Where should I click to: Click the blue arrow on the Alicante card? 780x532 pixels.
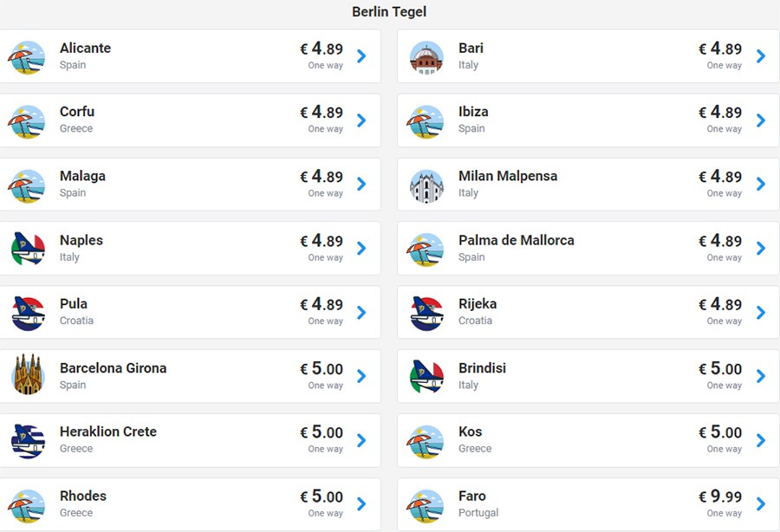(361, 56)
